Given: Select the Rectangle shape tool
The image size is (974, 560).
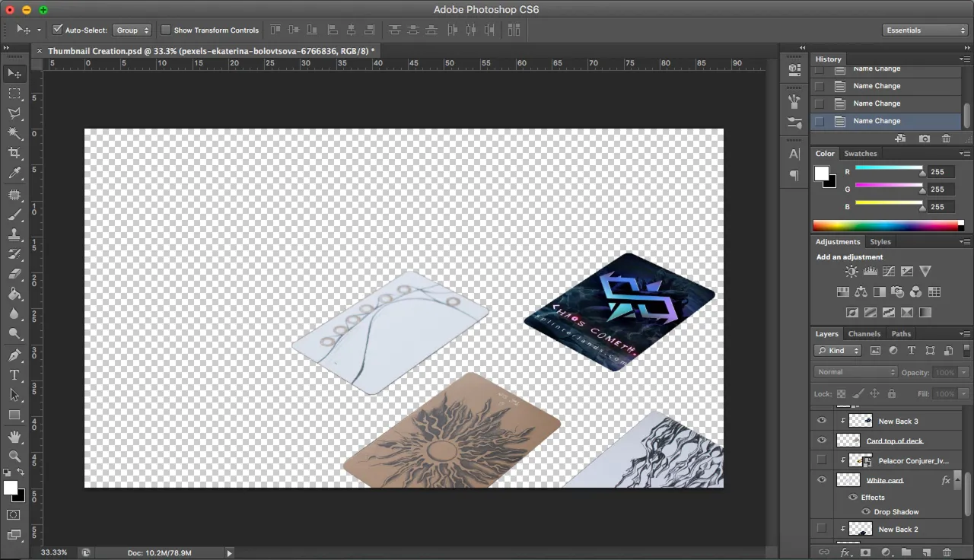Looking at the screenshot, I should pos(14,415).
